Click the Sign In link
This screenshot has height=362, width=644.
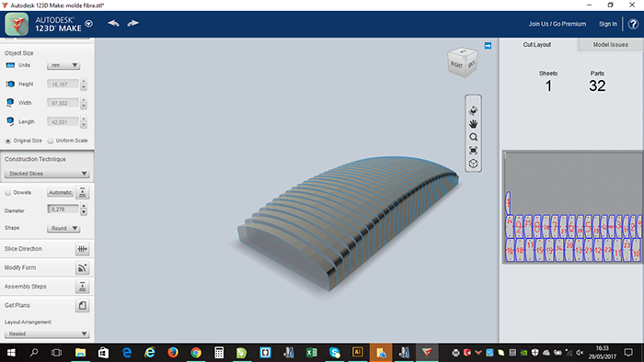coord(608,24)
